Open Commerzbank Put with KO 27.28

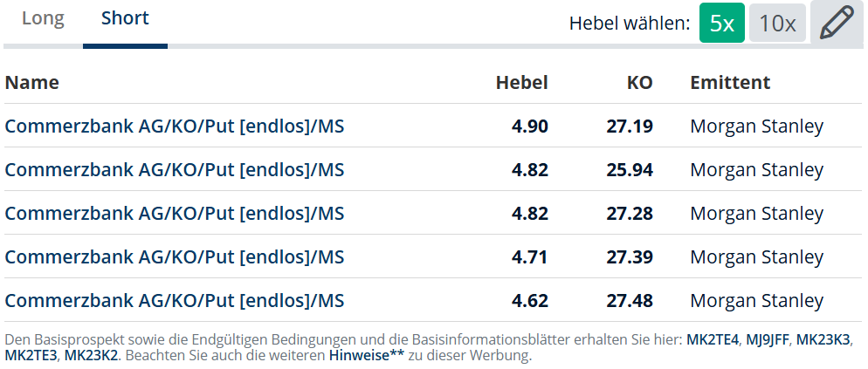[x=175, y=213]
